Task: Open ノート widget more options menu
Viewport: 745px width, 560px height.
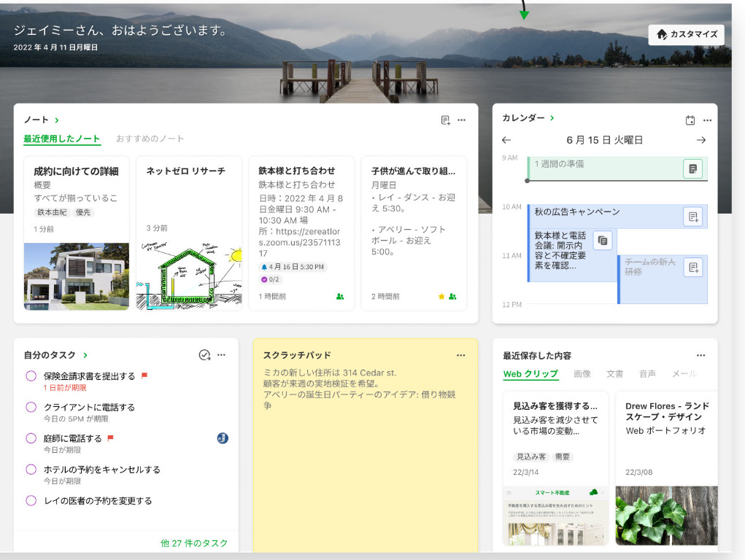Action: (461, 120)
